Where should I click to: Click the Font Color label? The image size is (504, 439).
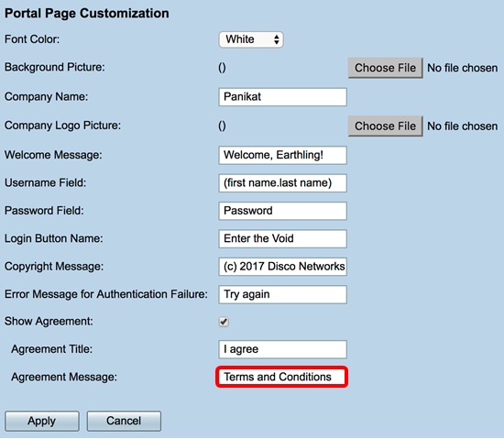click(x=32, y=39)
